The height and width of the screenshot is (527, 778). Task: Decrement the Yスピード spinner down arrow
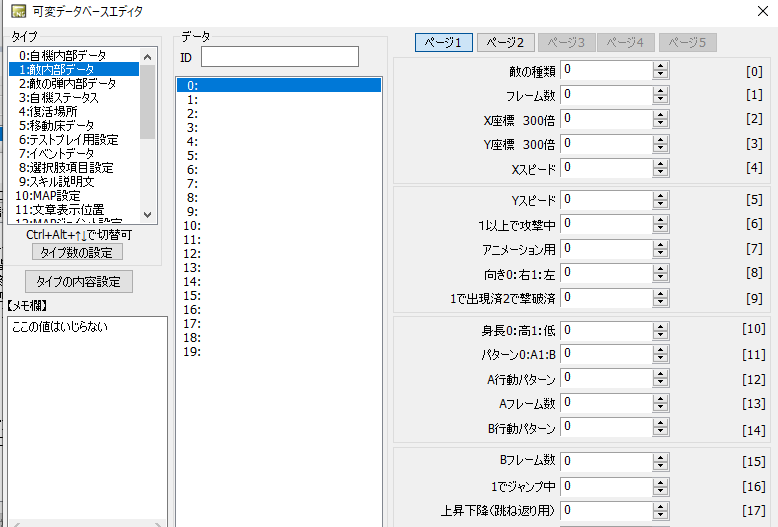[660, 204]
